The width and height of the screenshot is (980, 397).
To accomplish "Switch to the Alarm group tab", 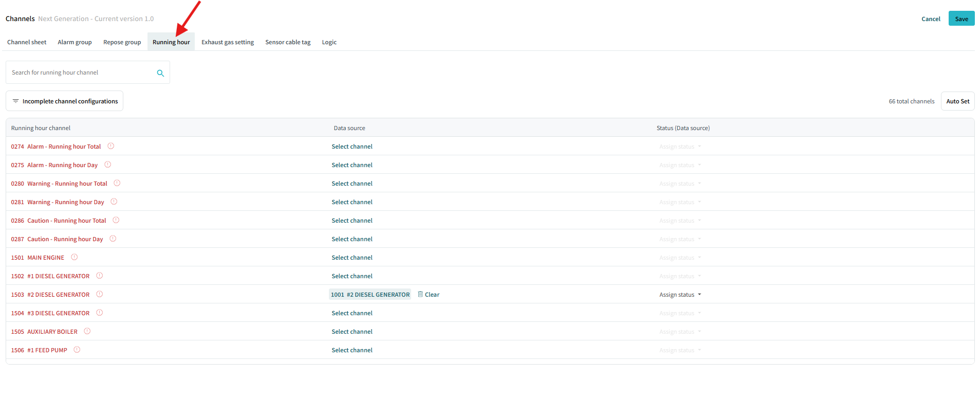I will tap(75, 42).
